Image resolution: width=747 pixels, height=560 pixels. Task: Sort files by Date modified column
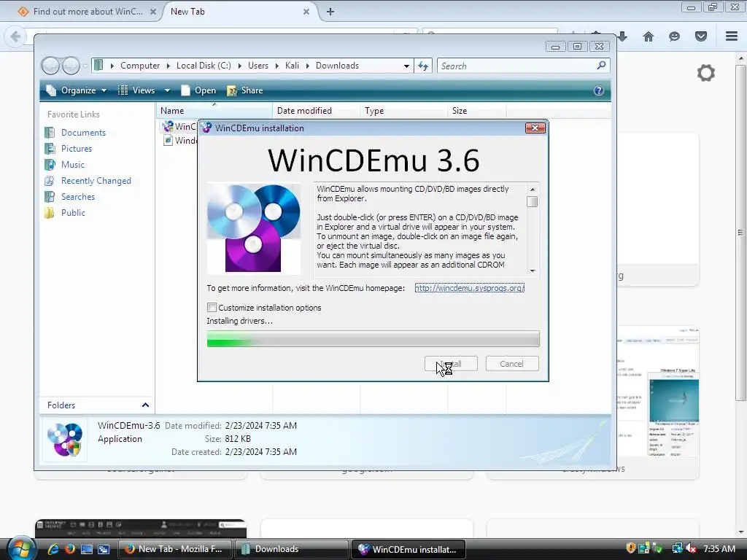point(317,111)
